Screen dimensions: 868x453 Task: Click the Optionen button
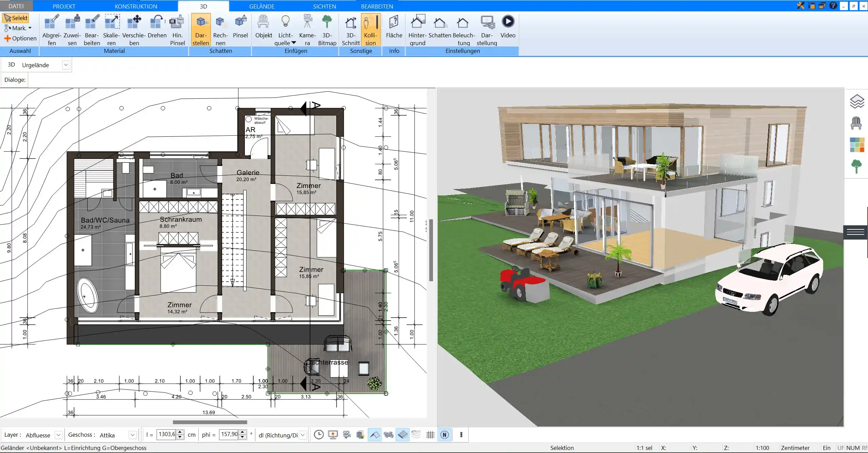point(20,38)
